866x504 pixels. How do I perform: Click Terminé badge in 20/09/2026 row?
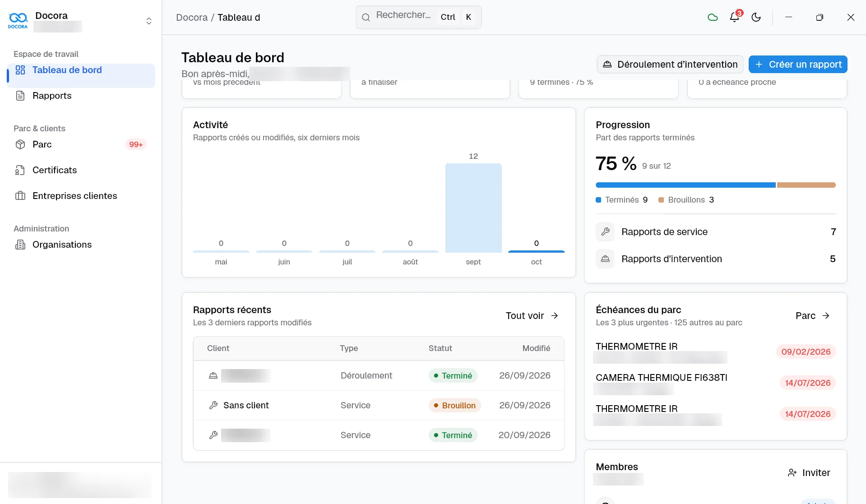tap(453, 435)
